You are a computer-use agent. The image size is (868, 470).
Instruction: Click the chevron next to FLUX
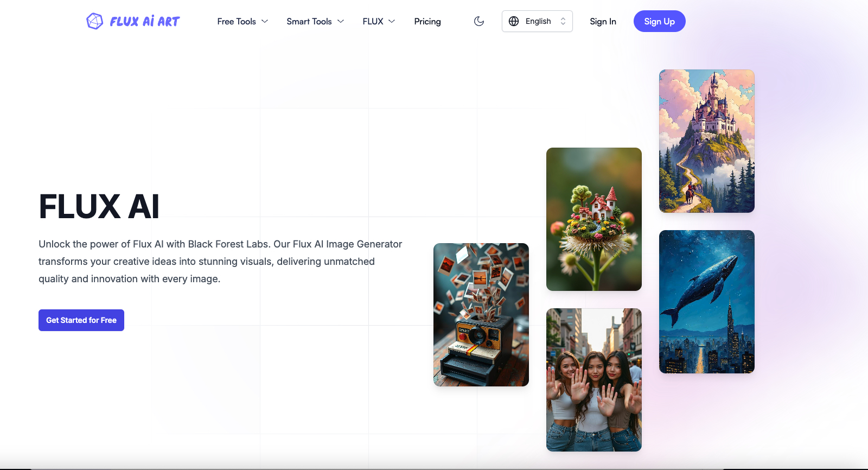(x=392, y=21)
